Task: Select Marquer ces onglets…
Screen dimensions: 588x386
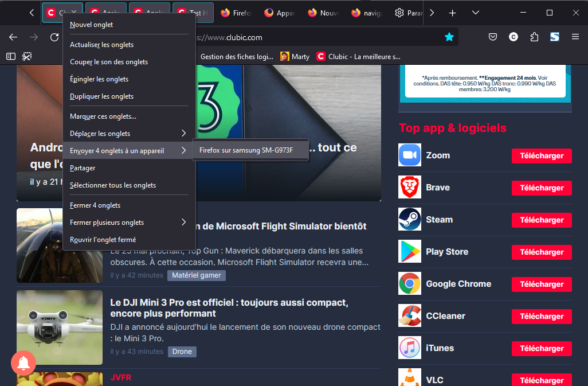Action: [x=130, y=116]
